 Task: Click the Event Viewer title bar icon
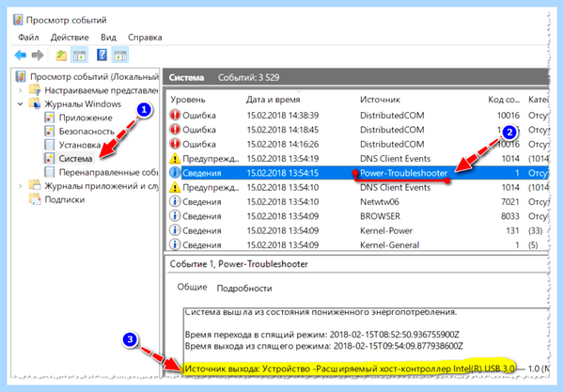[x=18, y=20]
